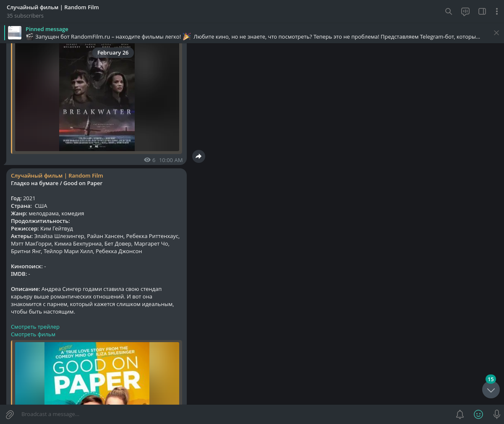This screenshot has width=504, height=424.
Task: Open the channel search icon
Action: coord(449,11)
